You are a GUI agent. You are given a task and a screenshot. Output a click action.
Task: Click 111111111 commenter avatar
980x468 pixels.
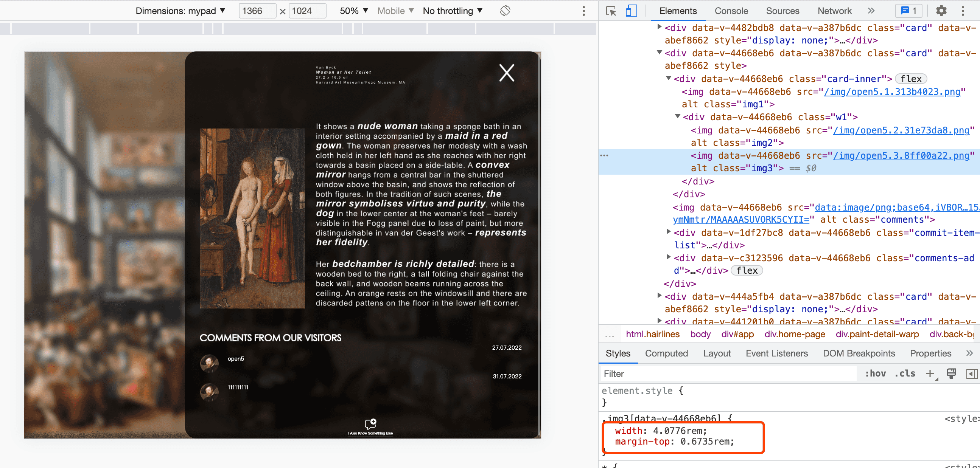[x=209, y=392]
